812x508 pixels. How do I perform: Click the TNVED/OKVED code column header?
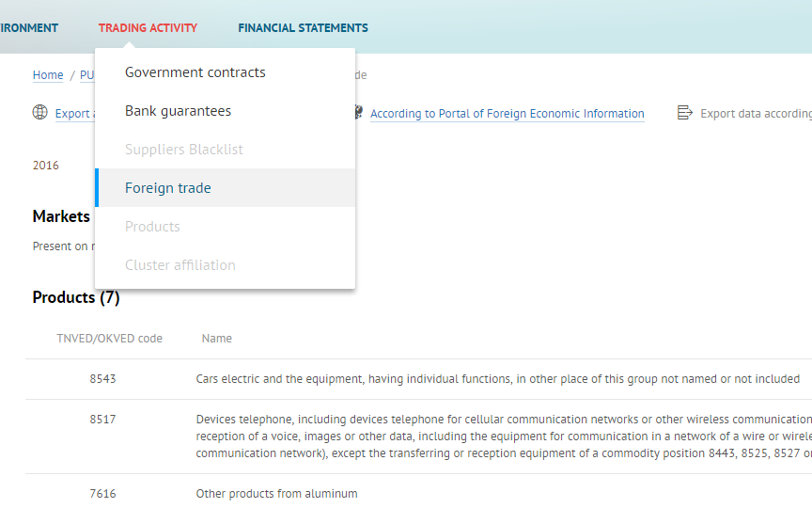pos(109,339)
